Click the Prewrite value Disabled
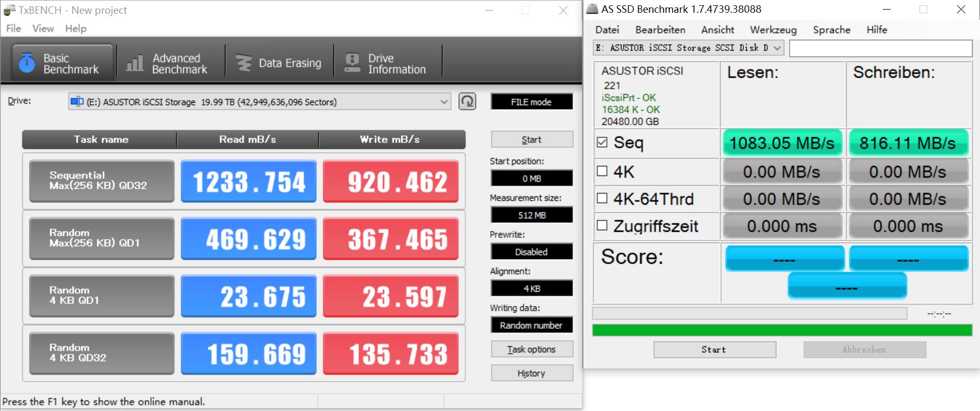The width and height of the screenshot is (980, 411). click(532, 251)
